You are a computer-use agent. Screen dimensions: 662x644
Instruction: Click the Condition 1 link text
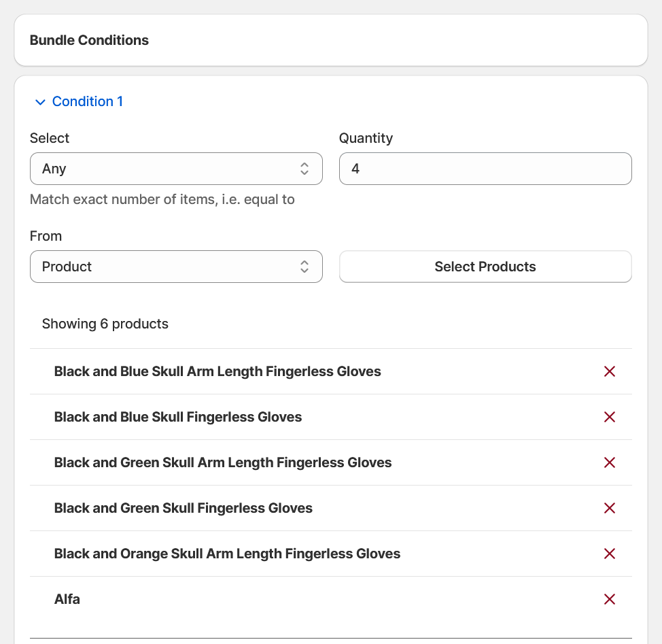coord(88,101)
